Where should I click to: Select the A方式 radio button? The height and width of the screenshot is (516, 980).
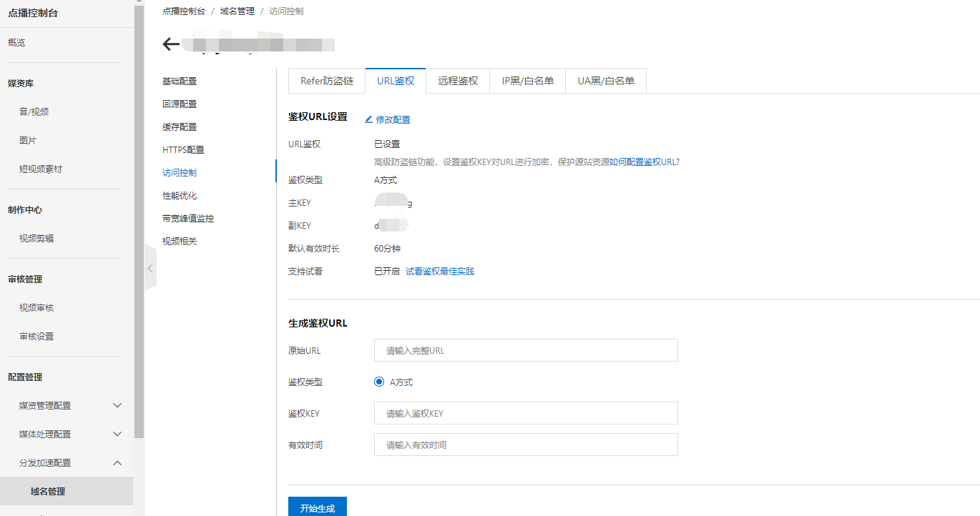tap(379, 382)
